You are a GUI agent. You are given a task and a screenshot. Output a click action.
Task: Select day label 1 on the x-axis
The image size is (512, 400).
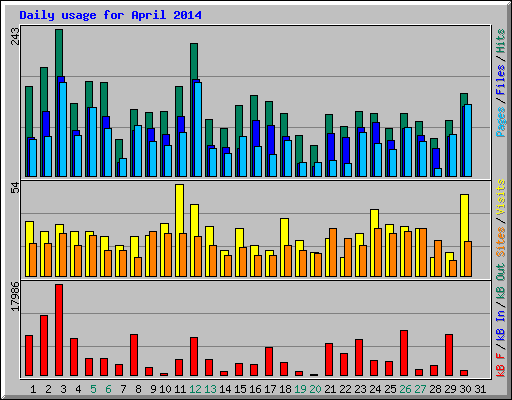[x=33, y=389]
